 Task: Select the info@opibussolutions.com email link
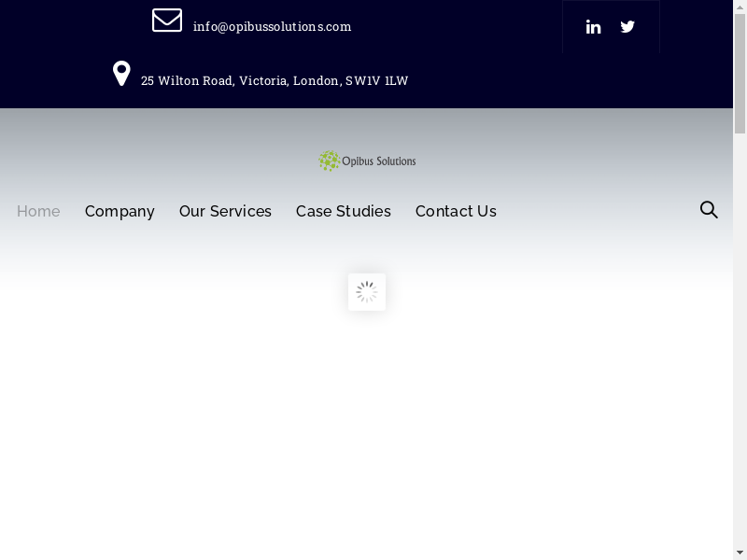(272, 27)
